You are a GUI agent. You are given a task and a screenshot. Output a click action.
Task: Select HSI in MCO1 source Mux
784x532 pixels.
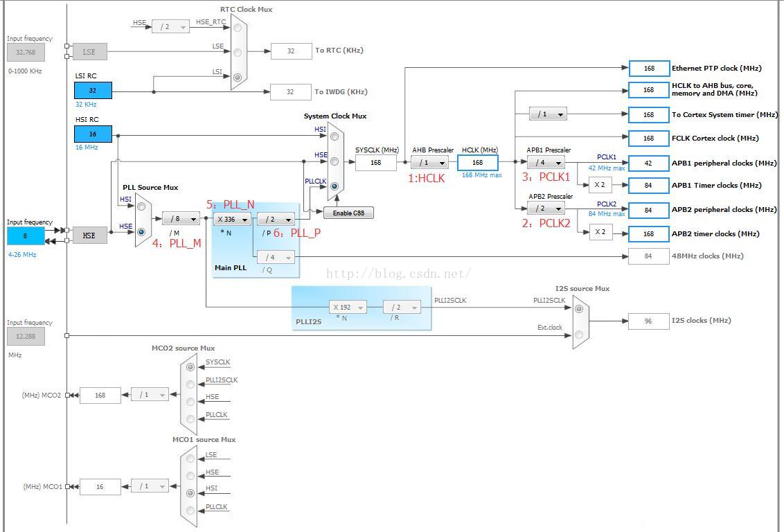(x=190, y=493)
